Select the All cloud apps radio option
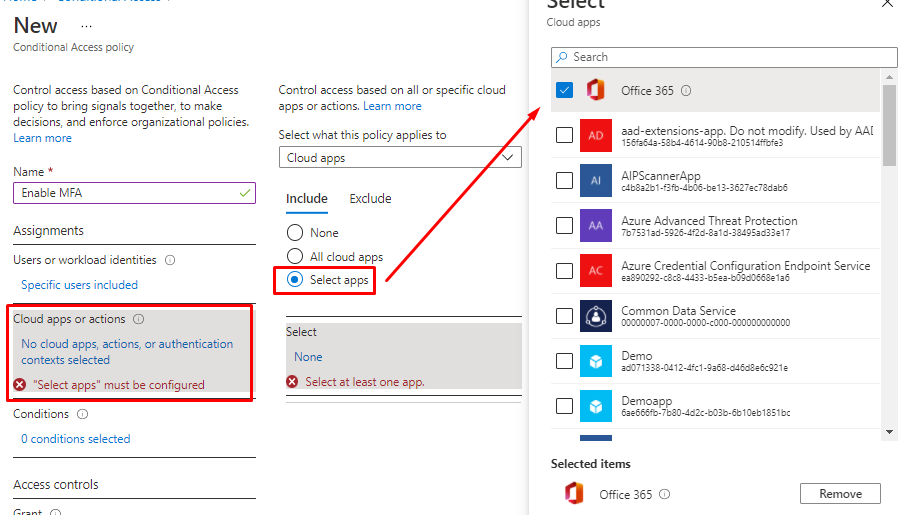Image resolution: width=913 pixels, height=515 pixels. pos(295,257)
